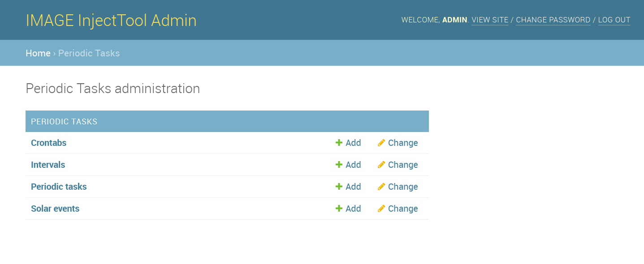
Task: Click the green plus icon for Periodic tasks
Action: click(339, 187)
